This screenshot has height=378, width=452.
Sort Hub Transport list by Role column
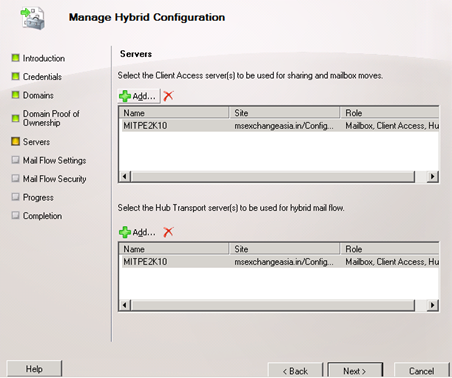pos(390,249)
